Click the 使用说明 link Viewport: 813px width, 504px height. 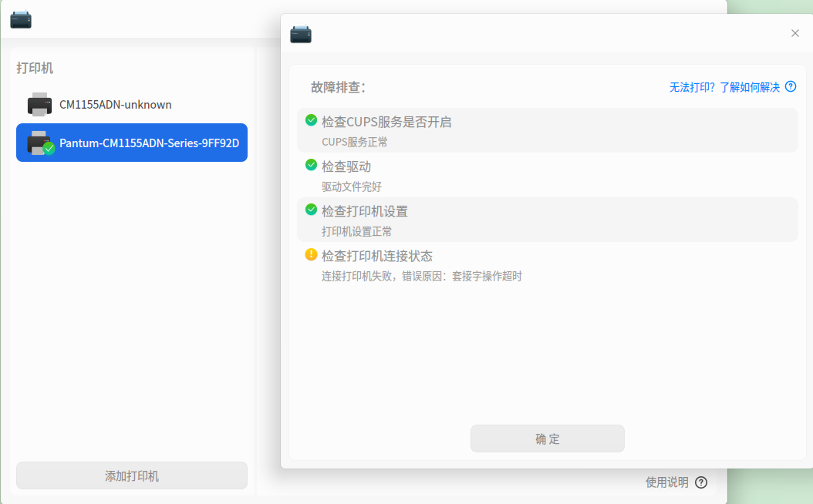(x=666, y=482)
